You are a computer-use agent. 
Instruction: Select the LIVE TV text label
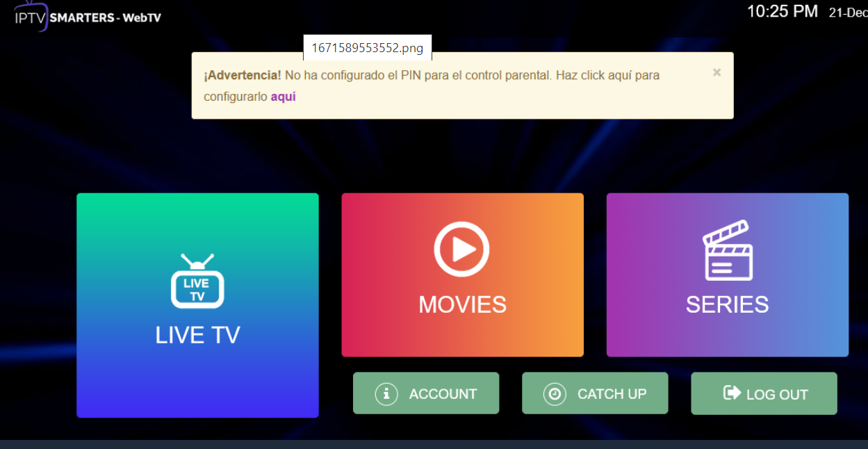[x=197, y=335]
